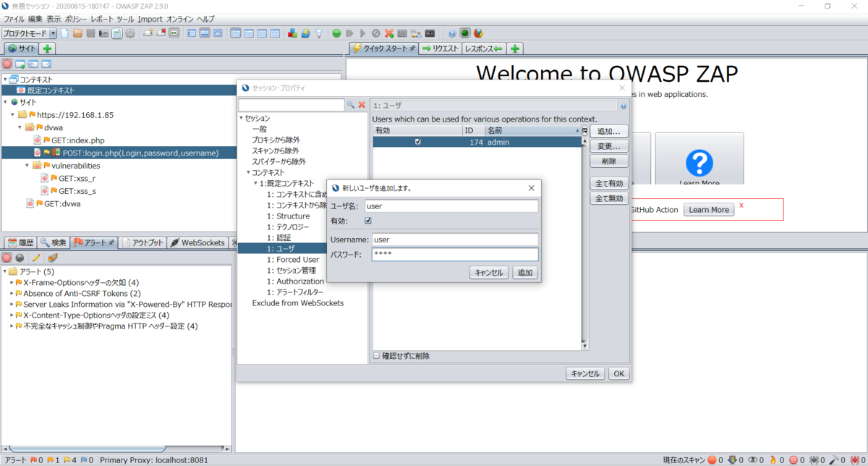Toggle enabled checkbox for admin user row
Image resolution: width=868 pixels, height=466 pixels.
coord(418,143)
